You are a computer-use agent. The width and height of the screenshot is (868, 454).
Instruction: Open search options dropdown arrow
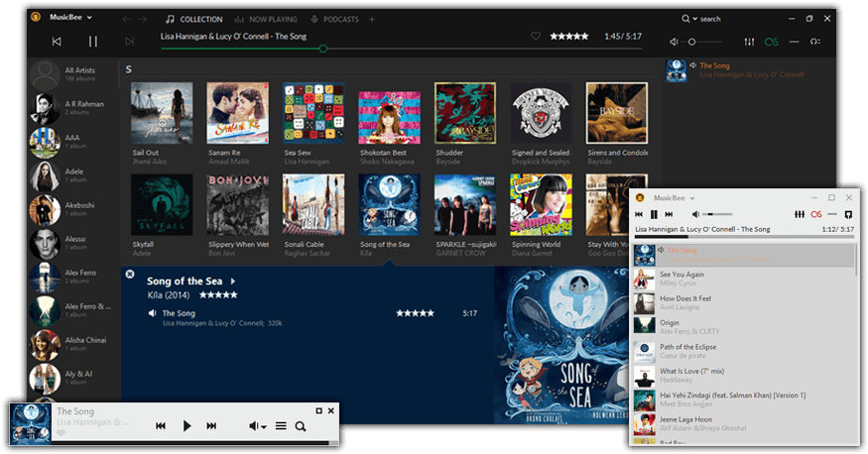coord(694,19)
